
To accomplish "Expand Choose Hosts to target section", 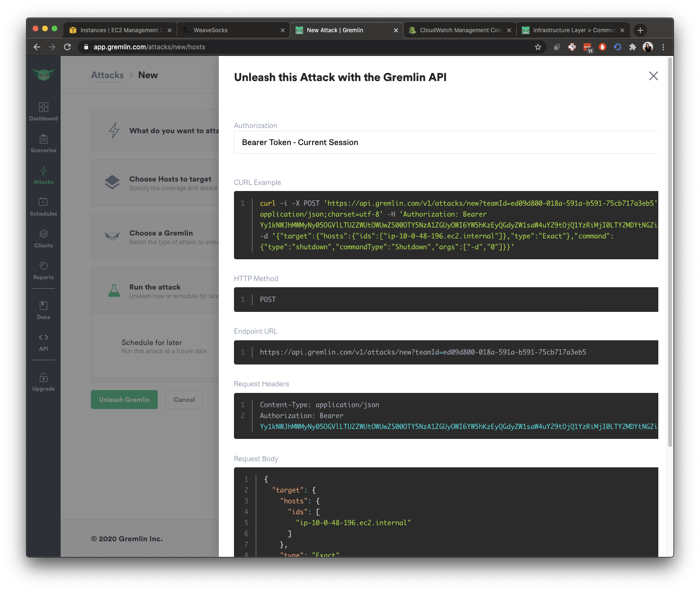I will pyautogui.click(x=155, y=182).
